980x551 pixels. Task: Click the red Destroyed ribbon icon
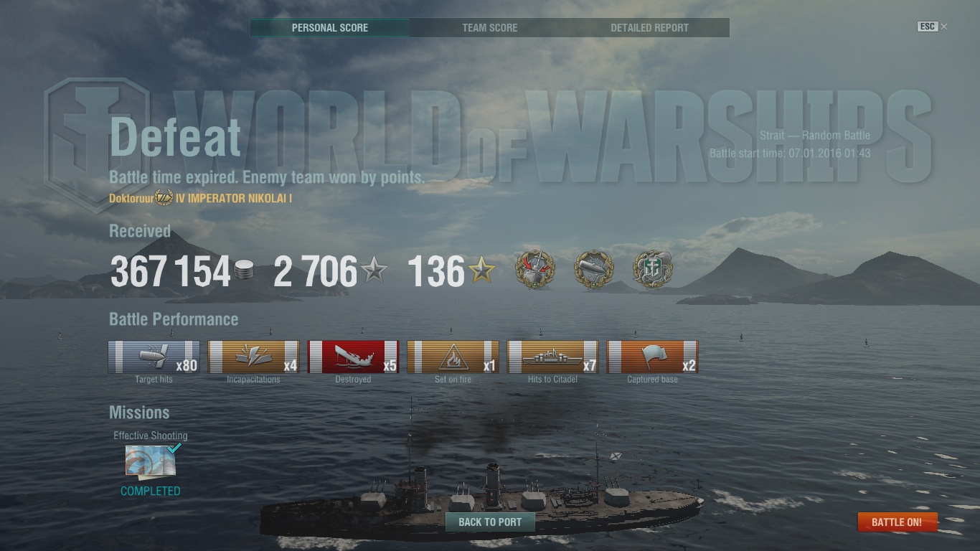(353, 357)
